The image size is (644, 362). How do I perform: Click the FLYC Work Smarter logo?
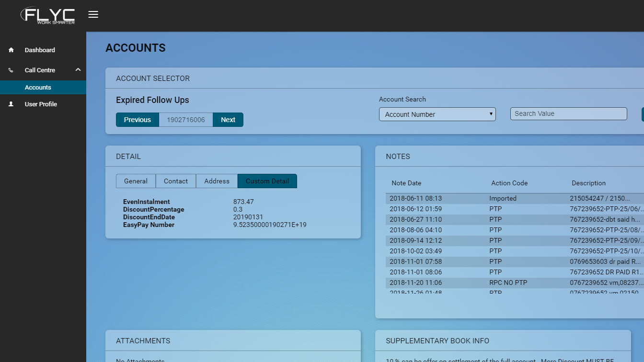point(48,15)
